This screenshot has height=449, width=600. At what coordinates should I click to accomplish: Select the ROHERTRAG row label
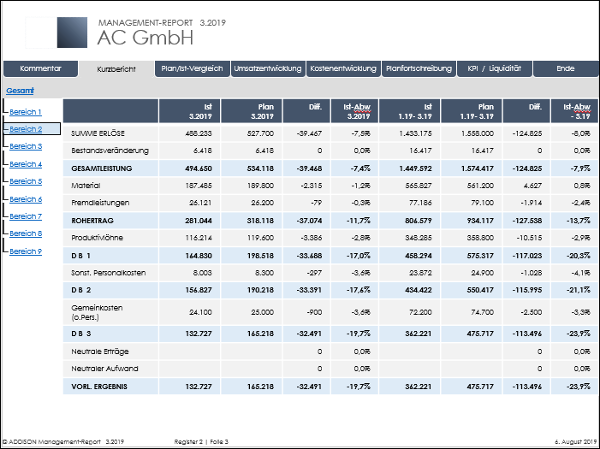92,221
